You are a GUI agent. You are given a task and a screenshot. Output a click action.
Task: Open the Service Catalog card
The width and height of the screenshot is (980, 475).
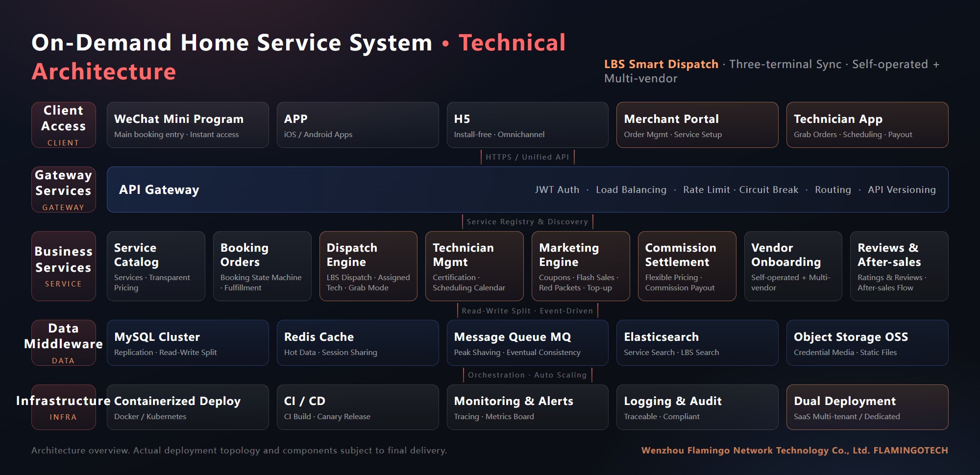(156, 266)
